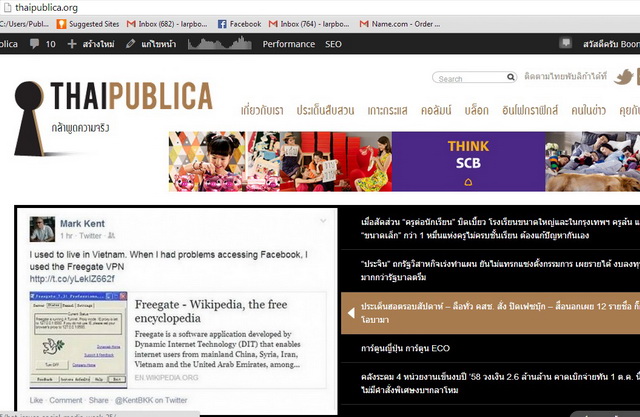Open Mark Kent's profile picture
640x417 pixels.
[42, 229]
